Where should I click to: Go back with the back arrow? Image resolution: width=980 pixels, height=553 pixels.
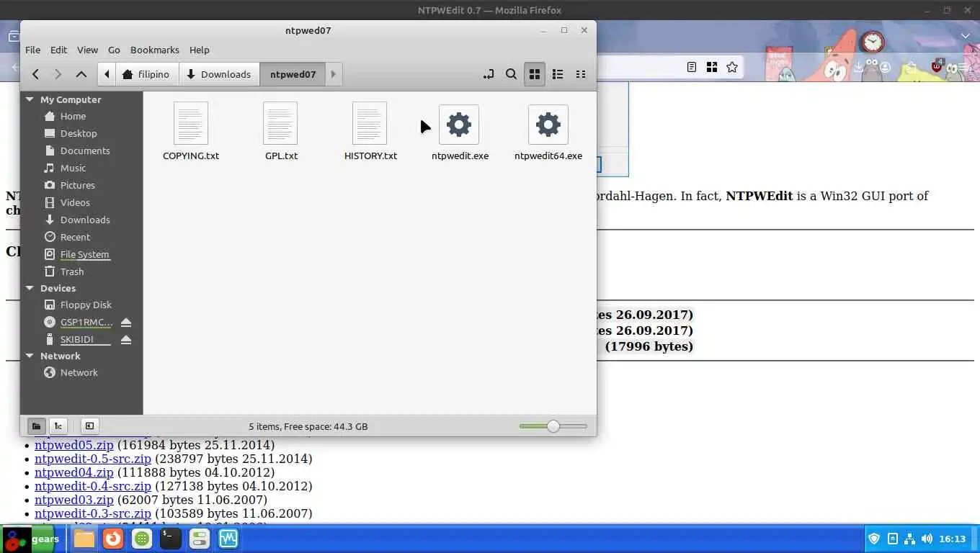click(35, 74)
